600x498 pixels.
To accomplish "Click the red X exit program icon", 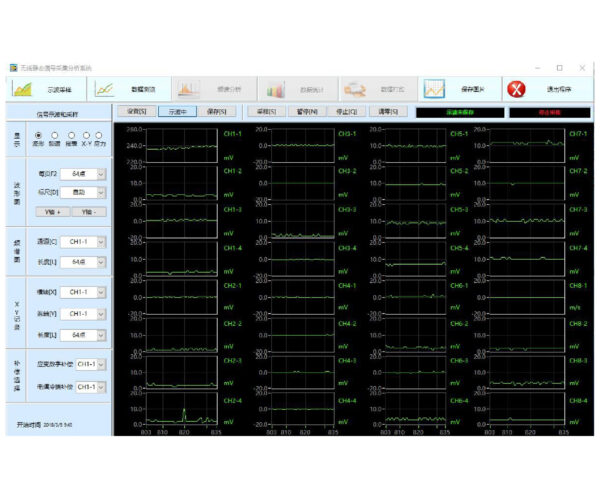I will coord(517,89).
